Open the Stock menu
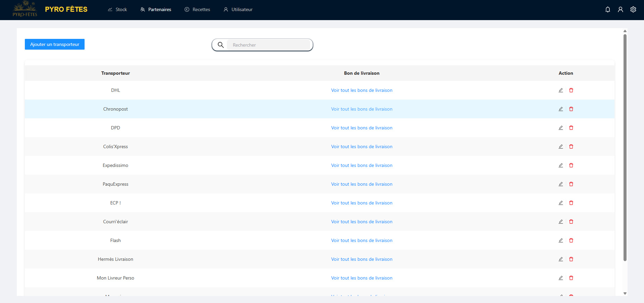The height and width of the screenshot is (303, 644). tap(117, 9)
